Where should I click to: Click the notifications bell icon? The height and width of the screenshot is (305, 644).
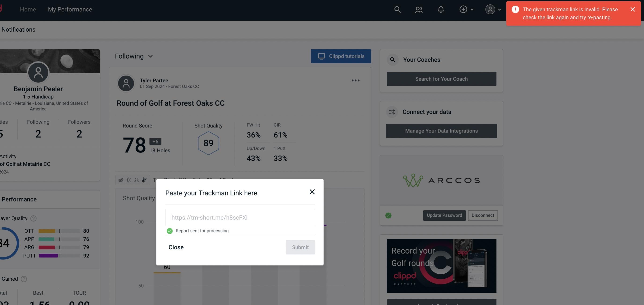tap(441, 9)
